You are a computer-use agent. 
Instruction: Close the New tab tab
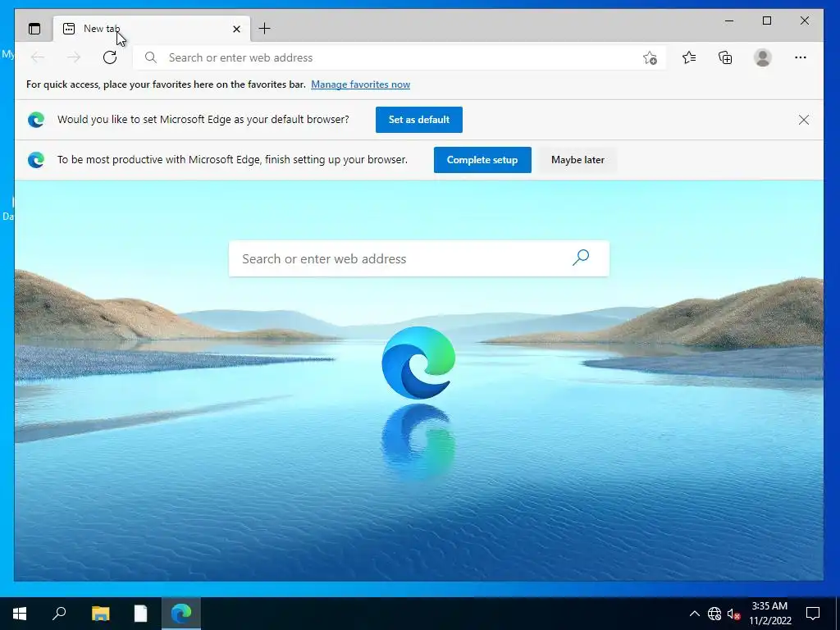click(x=236, y=29)
